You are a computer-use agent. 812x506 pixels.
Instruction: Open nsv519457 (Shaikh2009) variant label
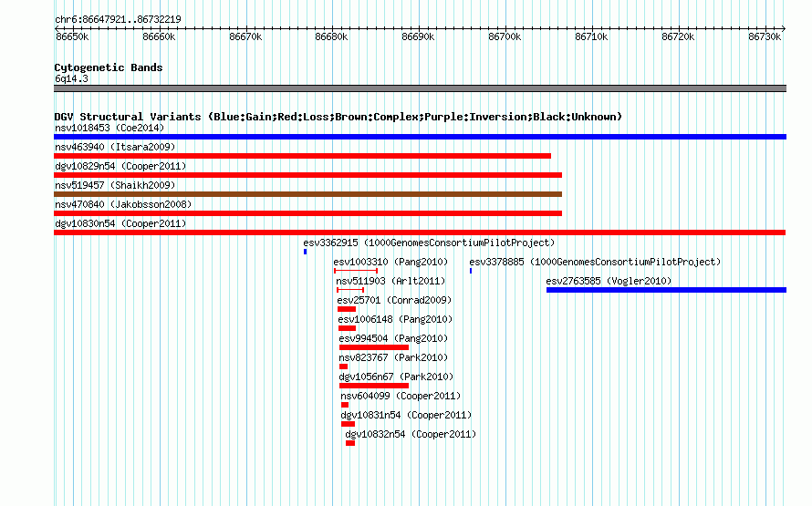pos(115,185)
